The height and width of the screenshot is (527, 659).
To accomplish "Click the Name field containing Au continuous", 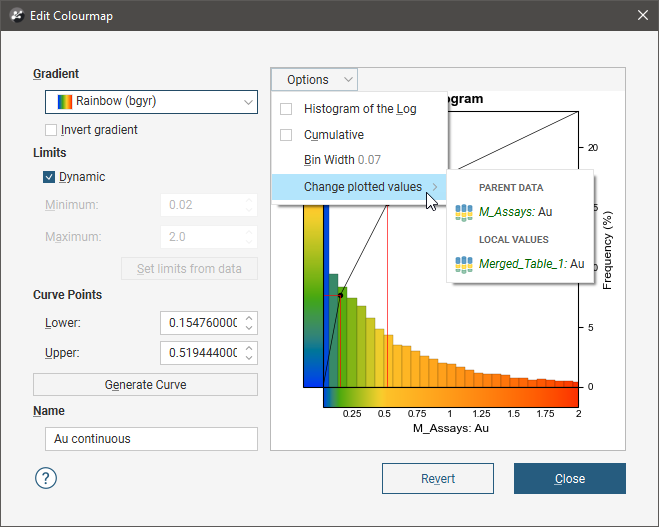I will [x=151, y=439].
